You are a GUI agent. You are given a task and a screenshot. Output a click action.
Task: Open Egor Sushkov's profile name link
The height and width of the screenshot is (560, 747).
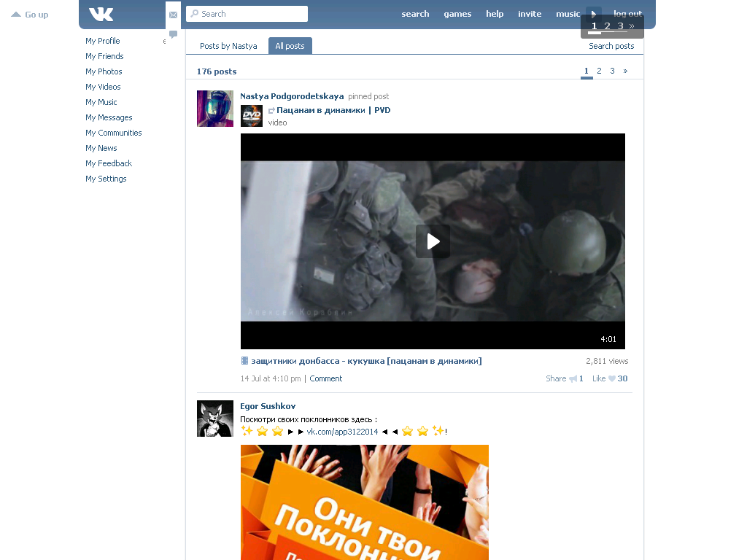point(268,406)
